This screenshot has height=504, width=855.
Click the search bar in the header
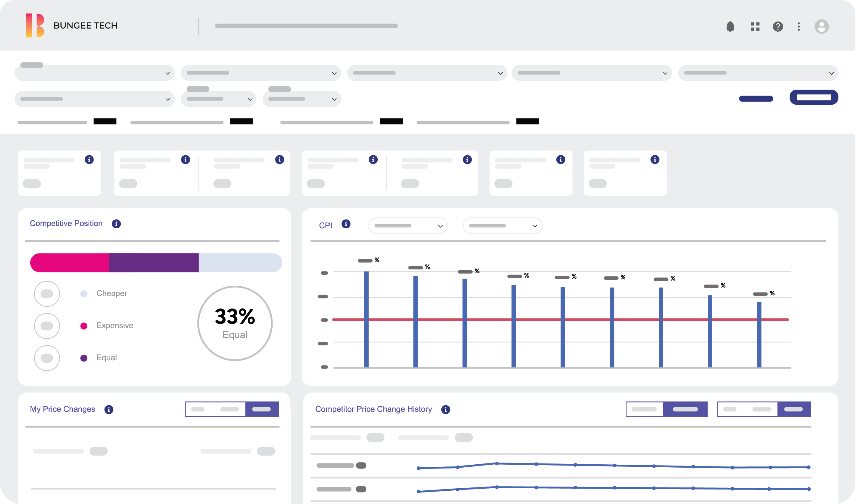(306, 26)
